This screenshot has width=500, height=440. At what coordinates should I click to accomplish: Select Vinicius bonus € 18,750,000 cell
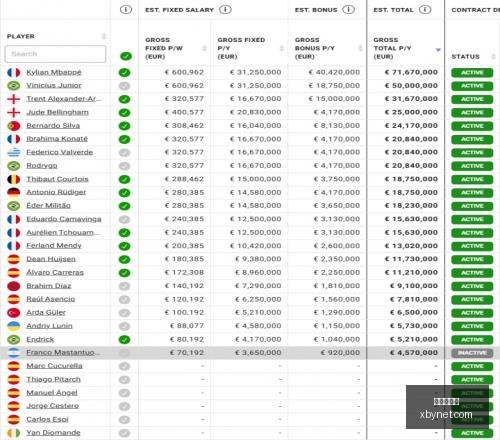(x=334, y=86)
